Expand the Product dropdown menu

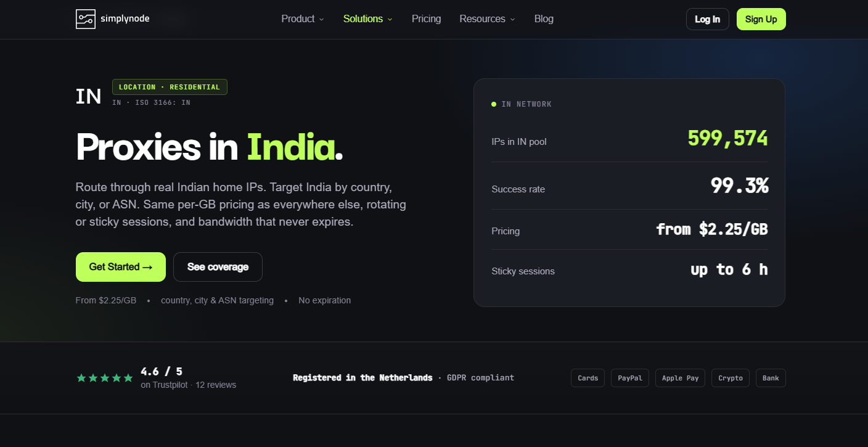303,19
